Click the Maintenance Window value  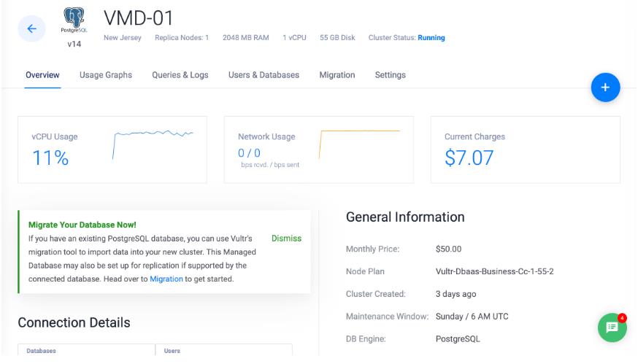(x=472, y=317)
